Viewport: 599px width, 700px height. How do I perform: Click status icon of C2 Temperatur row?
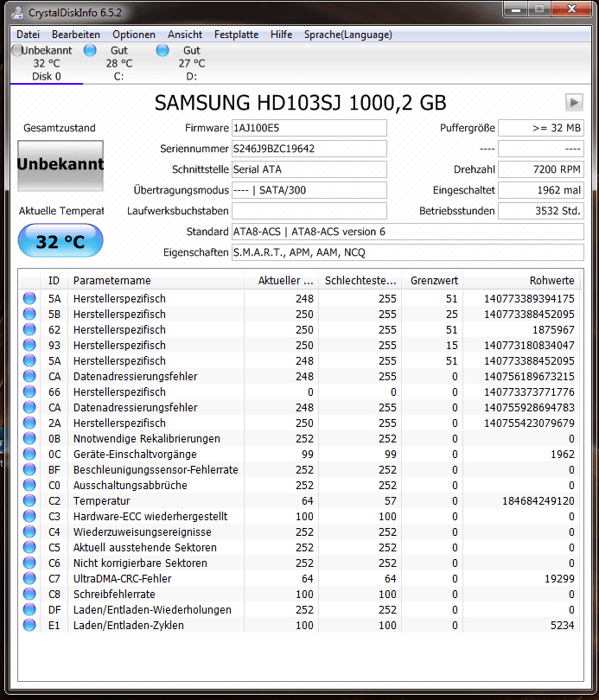pos(29,500)
